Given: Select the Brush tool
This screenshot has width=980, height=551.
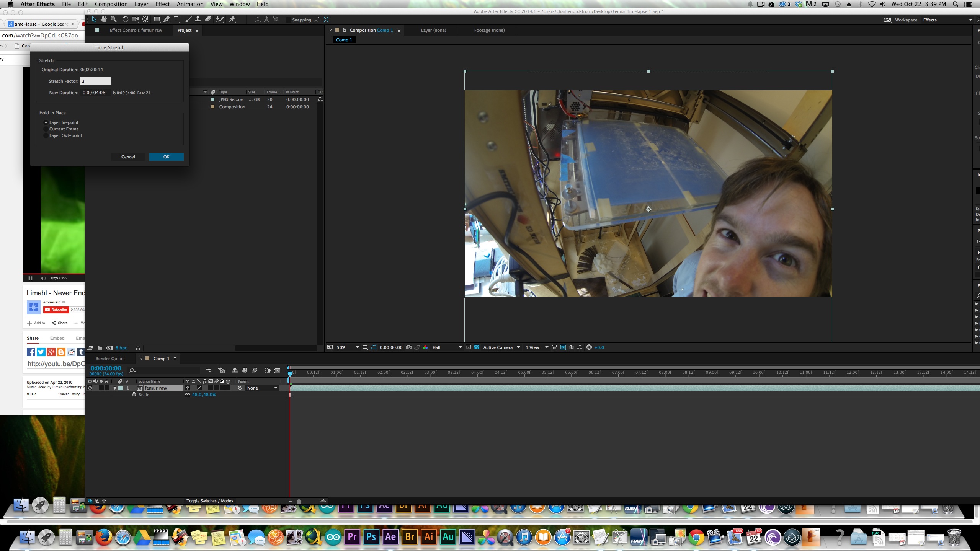Looking at the screenshot, I should pos(188,20).
